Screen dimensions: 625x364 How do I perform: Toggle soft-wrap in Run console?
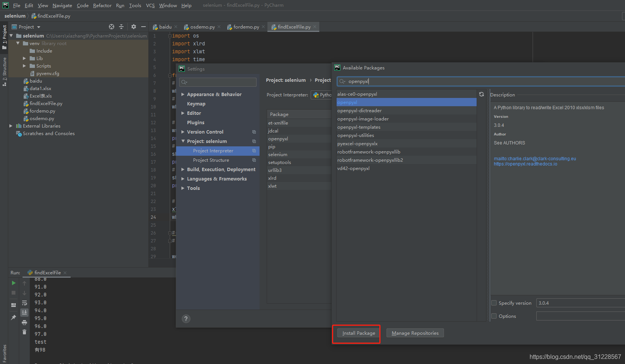[24, 303]
